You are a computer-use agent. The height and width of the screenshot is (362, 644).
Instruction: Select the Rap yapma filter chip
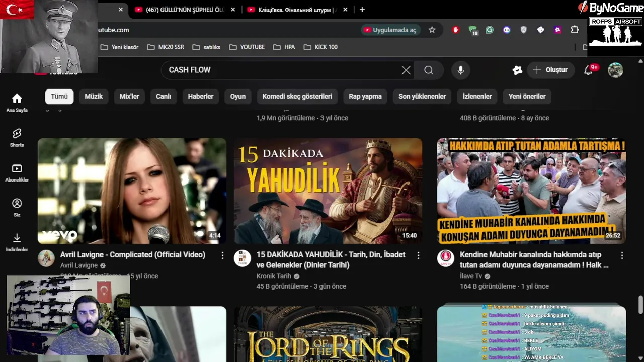pos(365,96)
